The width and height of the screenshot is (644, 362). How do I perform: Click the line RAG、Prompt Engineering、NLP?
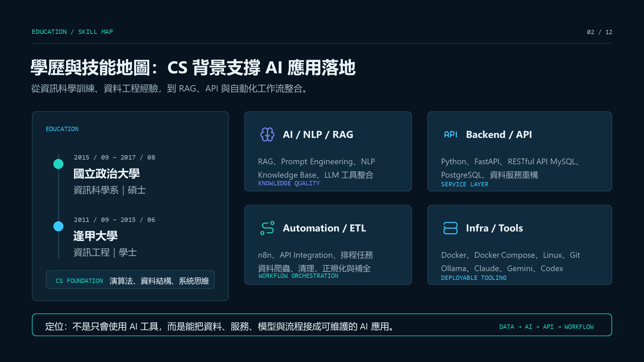point(316,162)
